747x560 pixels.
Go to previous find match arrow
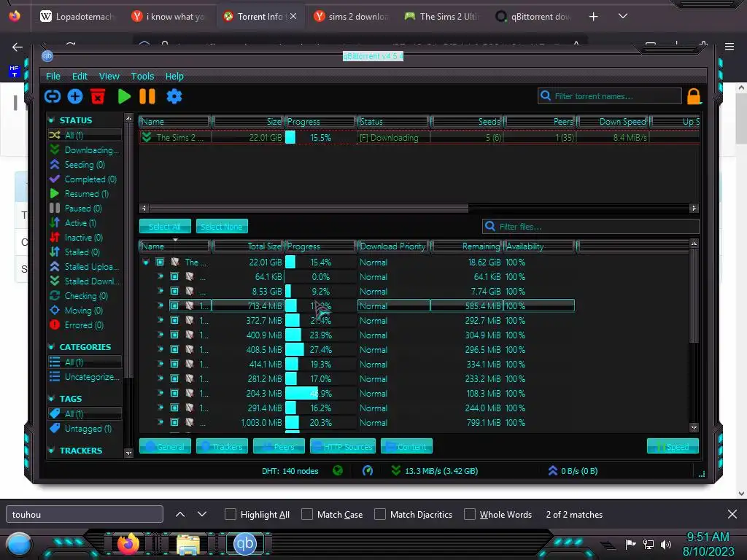click(x=180, y=514)
